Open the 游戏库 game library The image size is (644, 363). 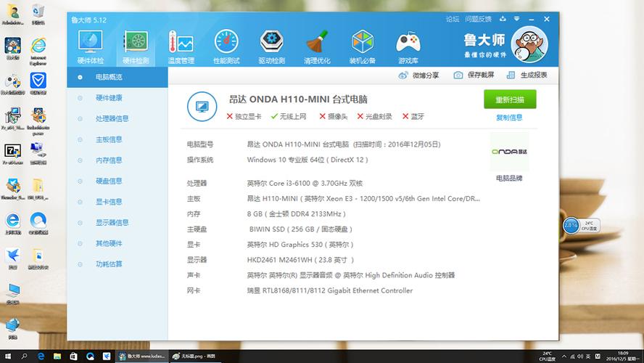tap(408, 47)
